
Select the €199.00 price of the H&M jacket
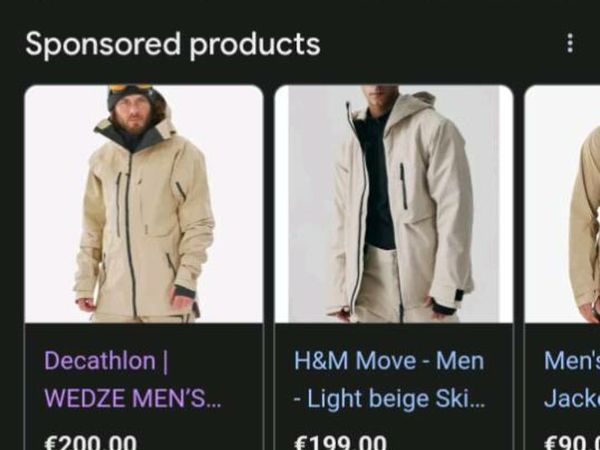[x=340, y=442]
